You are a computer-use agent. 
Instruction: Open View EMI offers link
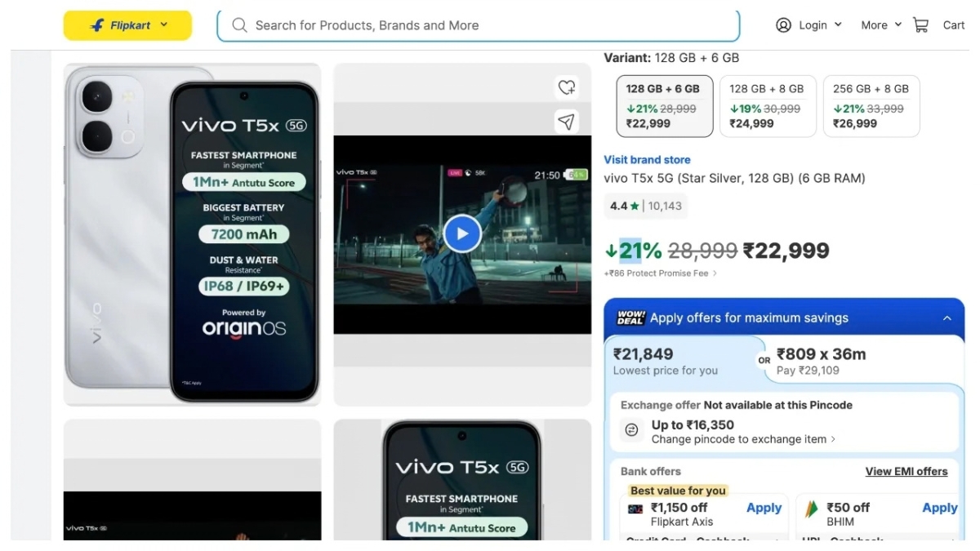tap(906, 472)
